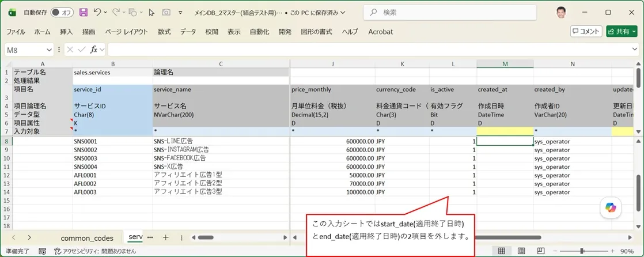Open the Redo history dropdown arrow

[123, 13]
